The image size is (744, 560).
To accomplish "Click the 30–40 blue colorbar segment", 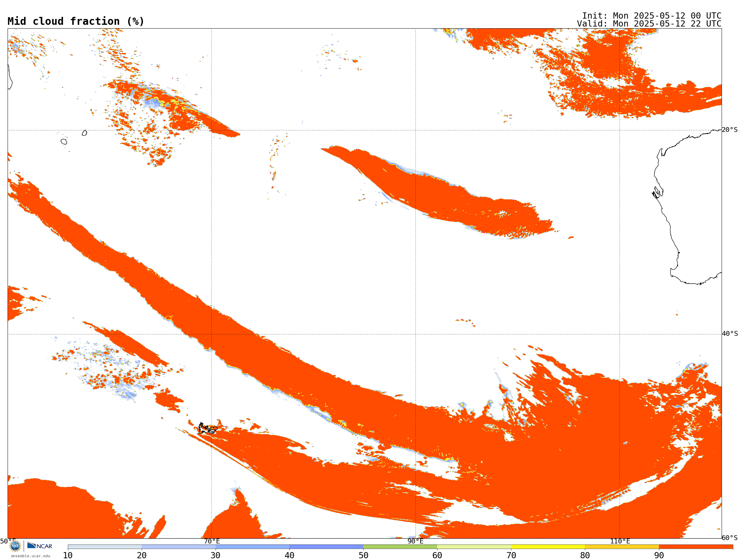I will (x=252, y=547).
